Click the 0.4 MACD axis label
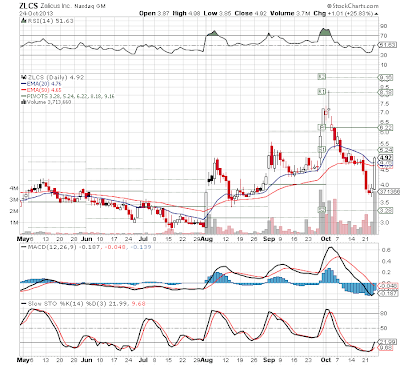This screenshot has width=400, height=365. 386,261
